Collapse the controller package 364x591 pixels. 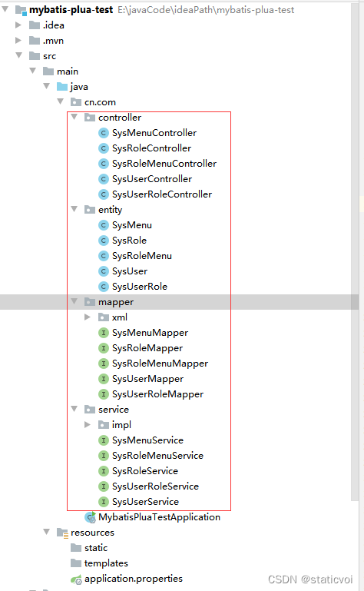74,117
